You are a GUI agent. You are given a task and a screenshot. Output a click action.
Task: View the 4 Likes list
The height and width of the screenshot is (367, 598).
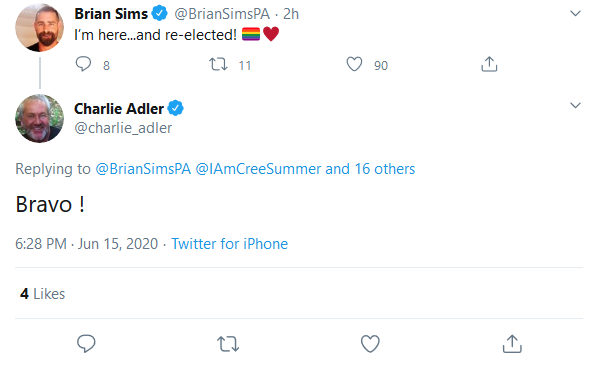pos(42,294)
